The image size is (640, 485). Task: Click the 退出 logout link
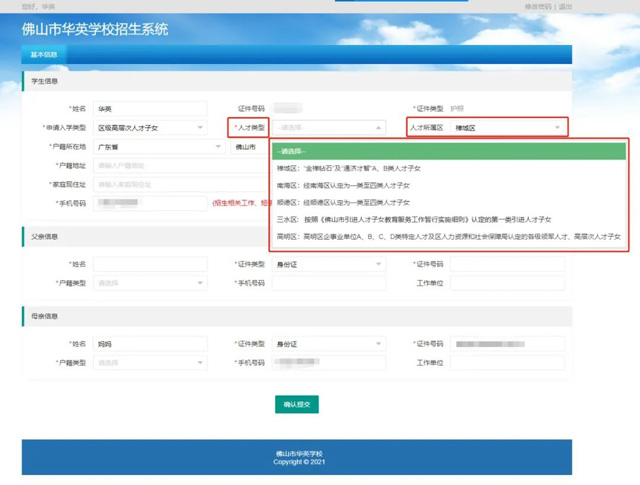click(x=566, y=6)
